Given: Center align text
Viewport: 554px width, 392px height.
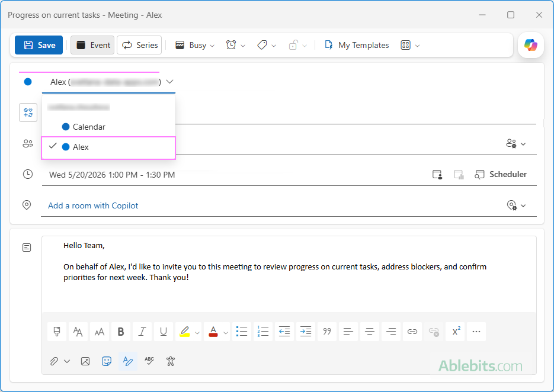Looking at the screenshot, I should point(370,331).
